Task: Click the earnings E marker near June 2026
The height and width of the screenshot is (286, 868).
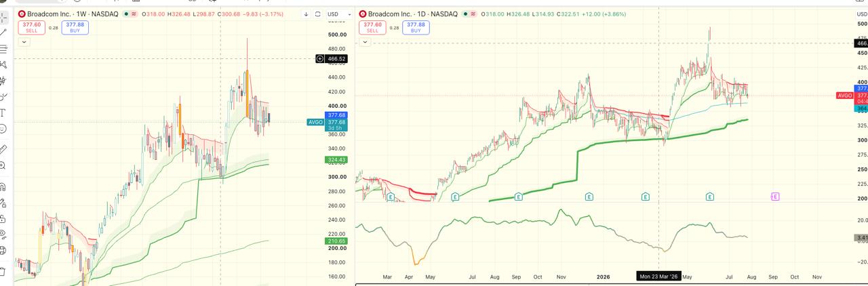Action: coord(710,197)
